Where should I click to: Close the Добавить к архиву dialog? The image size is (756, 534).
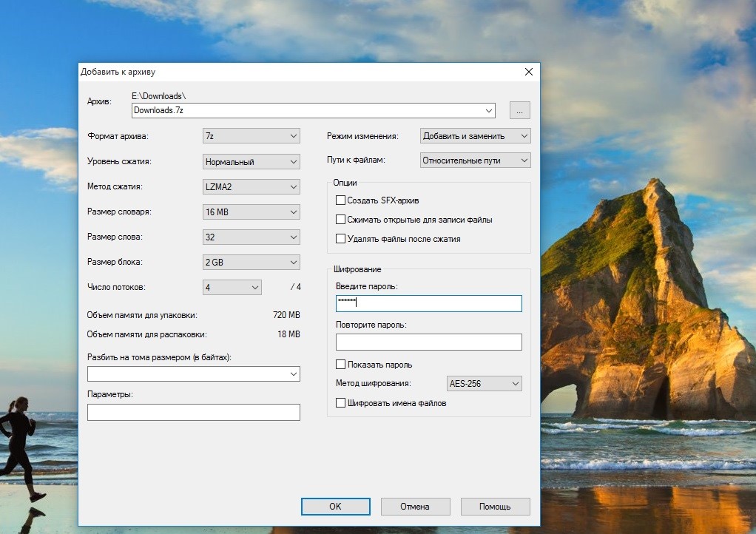tap(528, 72)
